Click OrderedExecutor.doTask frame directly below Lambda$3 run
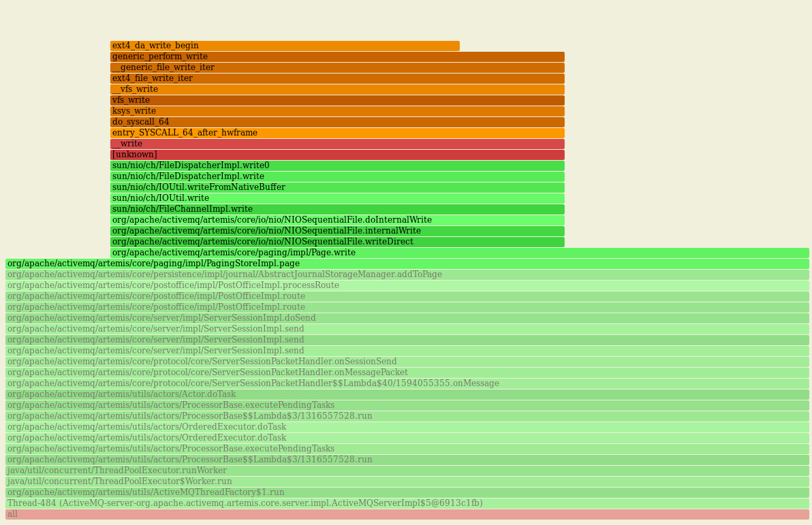812x525 pixels. tap(407, 427)
